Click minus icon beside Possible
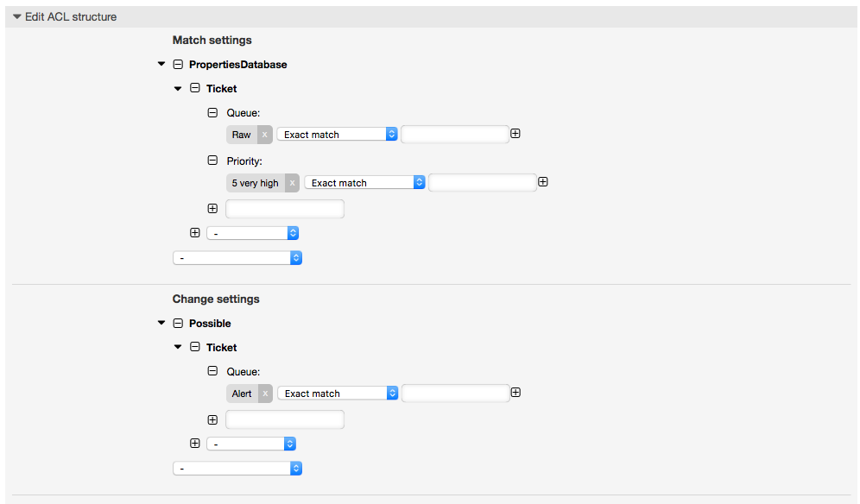 [x=178, y=324]
